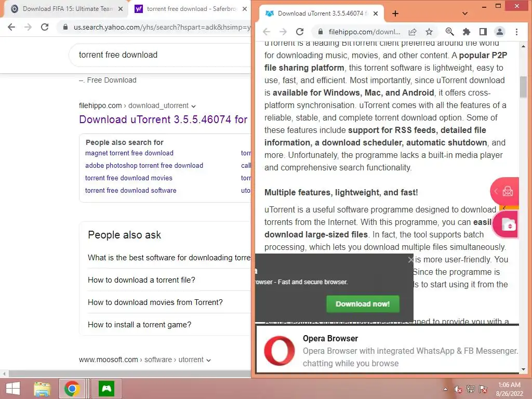Reload the Yahoo search page
Viewport: 532px width, 399px height.
[45, 27]
